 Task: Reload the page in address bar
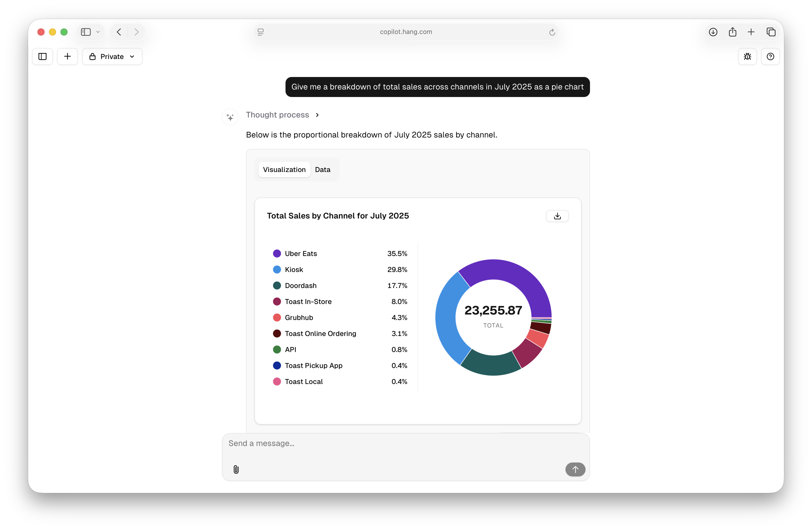tap(552, 32)
